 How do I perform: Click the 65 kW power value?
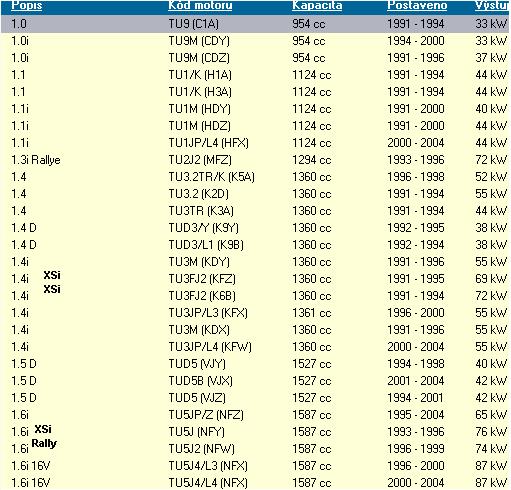click(491, 415)
